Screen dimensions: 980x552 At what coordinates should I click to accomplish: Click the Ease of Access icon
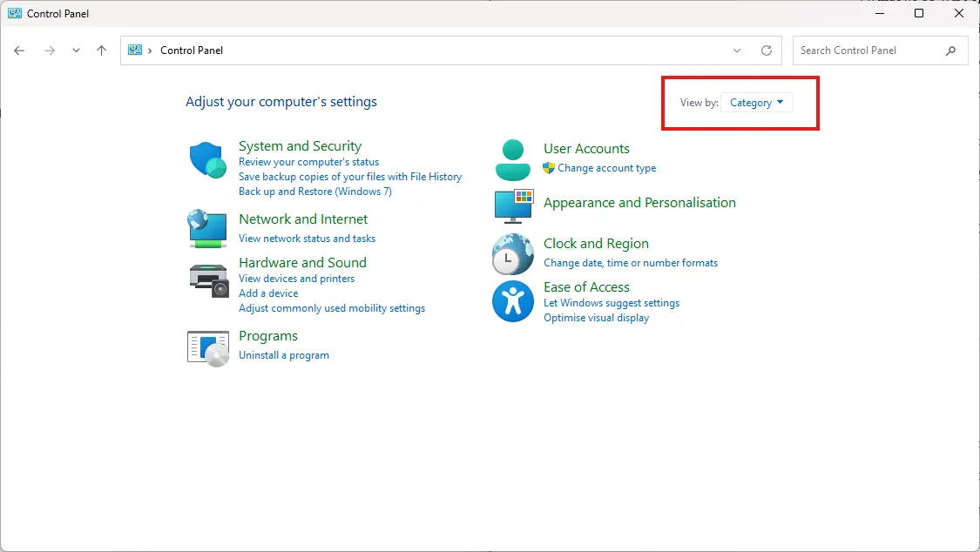click(x=512, y=301)
